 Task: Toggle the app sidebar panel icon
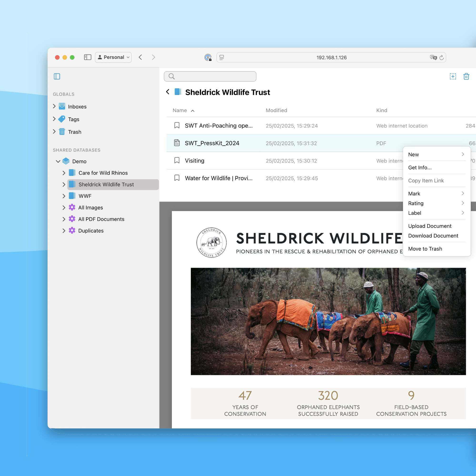click(57, 76)
